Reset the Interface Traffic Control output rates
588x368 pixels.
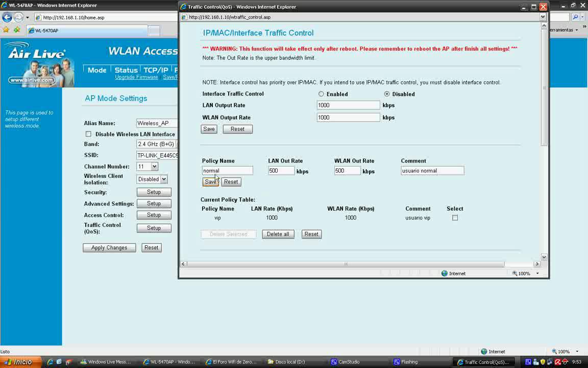pos(237,129)
